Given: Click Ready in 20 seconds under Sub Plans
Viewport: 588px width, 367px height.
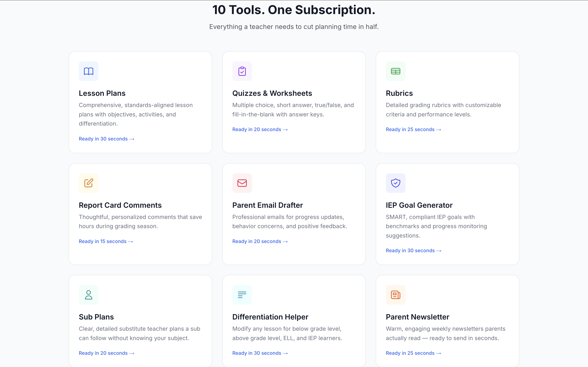Looking at the screenshot, I should (x=106, y=353).
